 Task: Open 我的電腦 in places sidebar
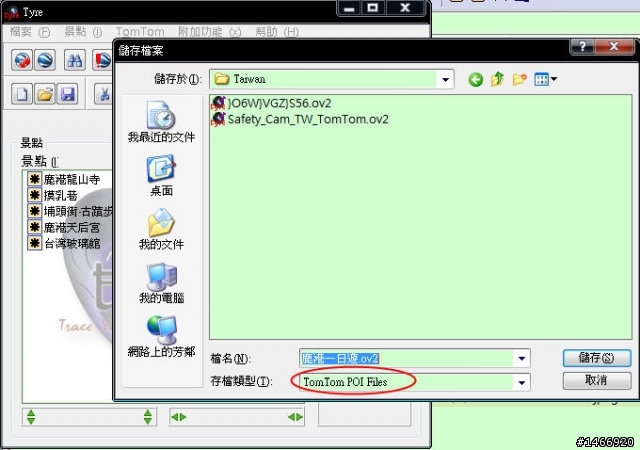point(161,283)
